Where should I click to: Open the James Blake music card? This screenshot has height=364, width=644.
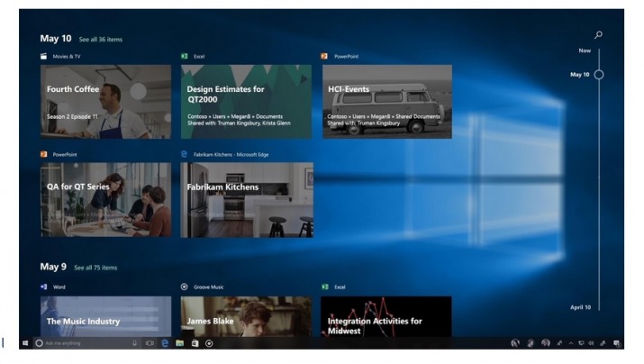(246, 316)
